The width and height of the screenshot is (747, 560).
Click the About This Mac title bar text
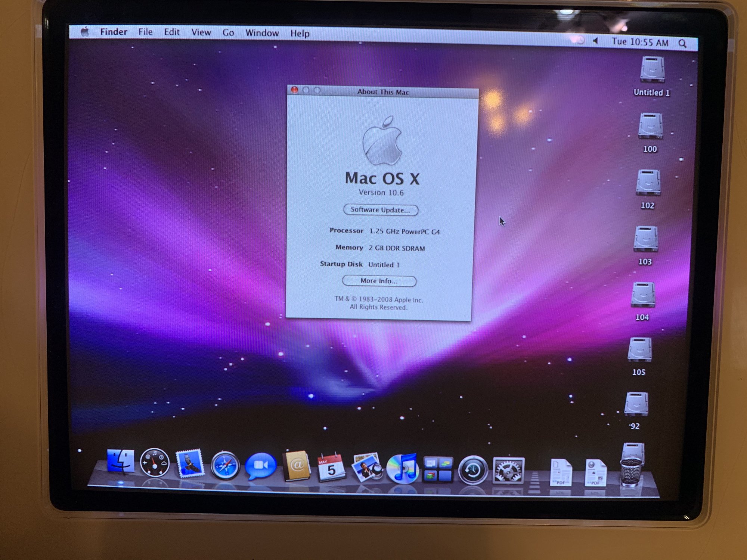[383, 92]
